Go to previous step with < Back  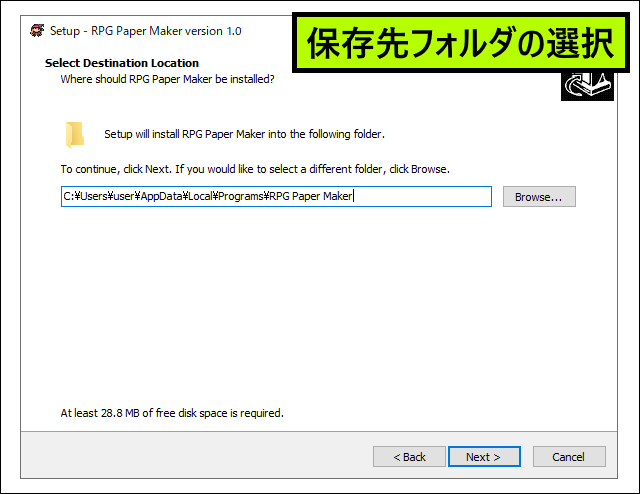(409, 457)
